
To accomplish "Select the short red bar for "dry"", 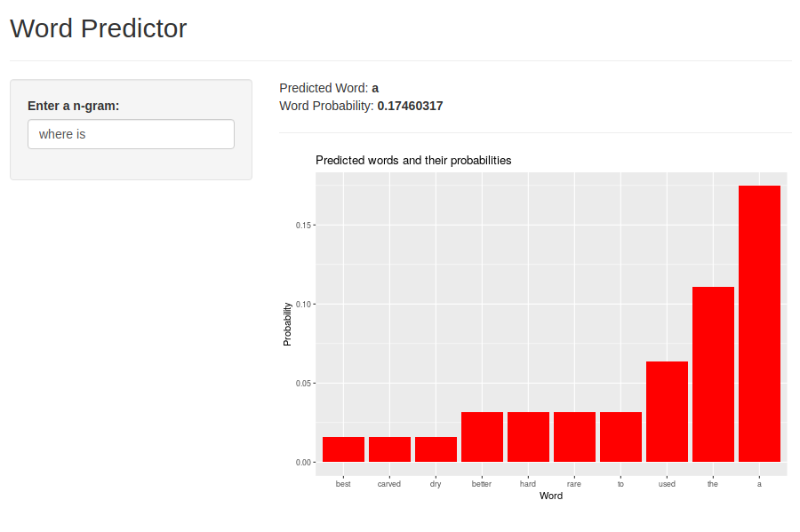I will point(436,449).
